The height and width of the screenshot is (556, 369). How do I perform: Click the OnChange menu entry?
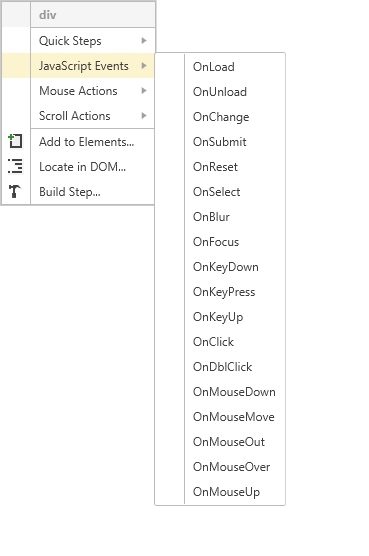coord(220,117)
